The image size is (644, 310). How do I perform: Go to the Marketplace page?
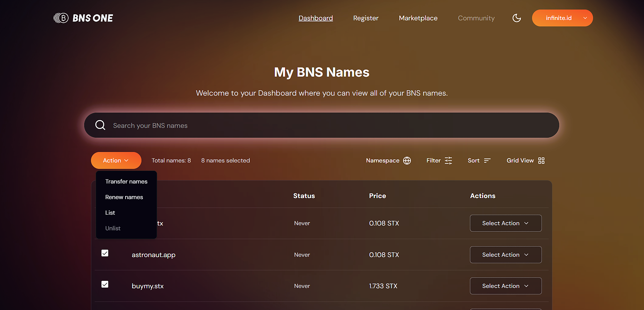[418, 18]
